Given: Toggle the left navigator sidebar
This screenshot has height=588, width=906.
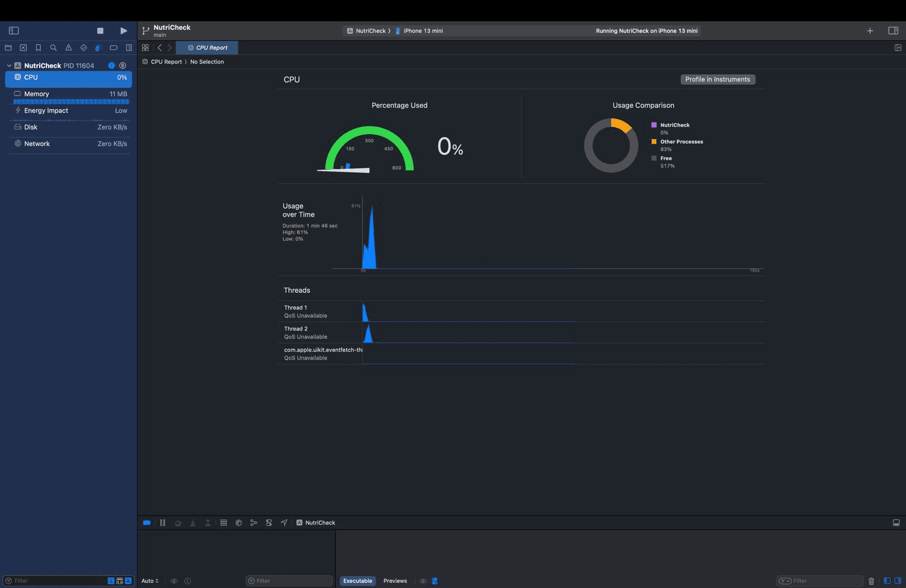Looking at the screenshot, I should tap(14, 31).
